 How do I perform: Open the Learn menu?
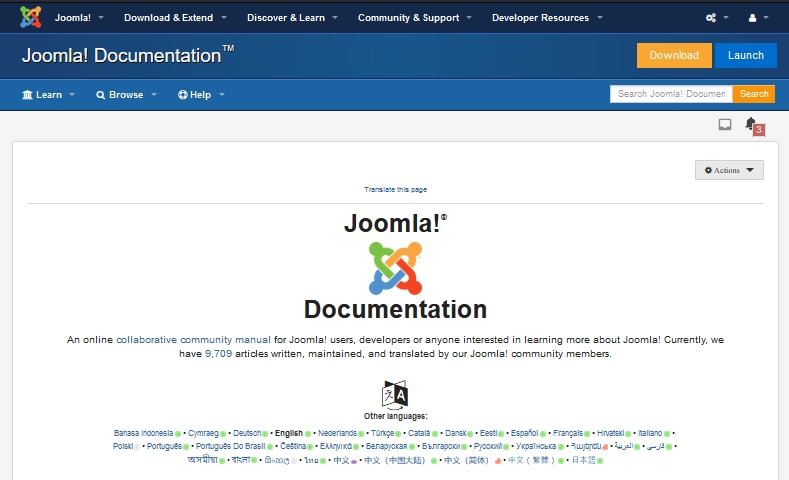point(48,95)
